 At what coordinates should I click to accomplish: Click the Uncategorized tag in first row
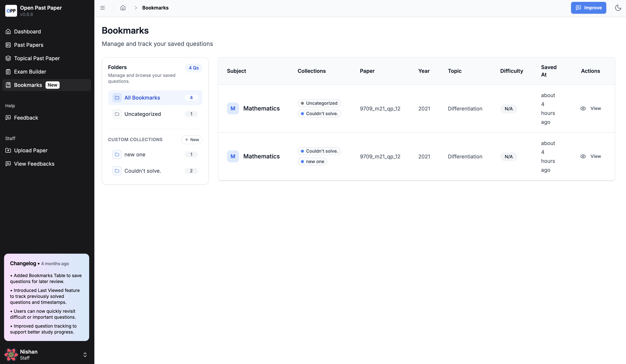click(319, 103)
